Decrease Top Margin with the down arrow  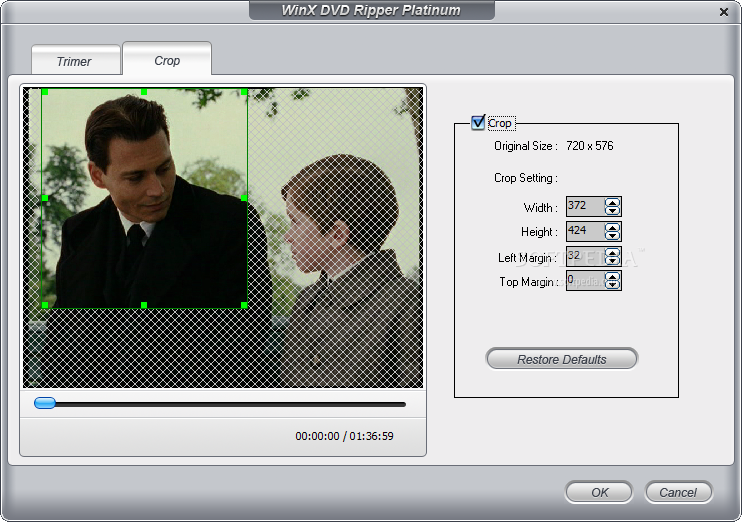[612, 285]
